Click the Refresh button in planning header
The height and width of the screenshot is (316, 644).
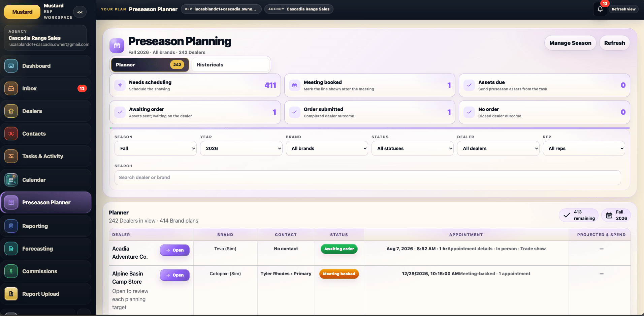coord(614,43)
